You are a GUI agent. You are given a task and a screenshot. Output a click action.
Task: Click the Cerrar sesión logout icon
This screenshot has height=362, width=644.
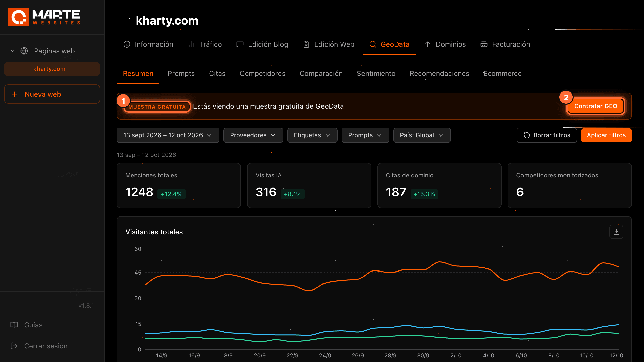[x=14, y=346]
